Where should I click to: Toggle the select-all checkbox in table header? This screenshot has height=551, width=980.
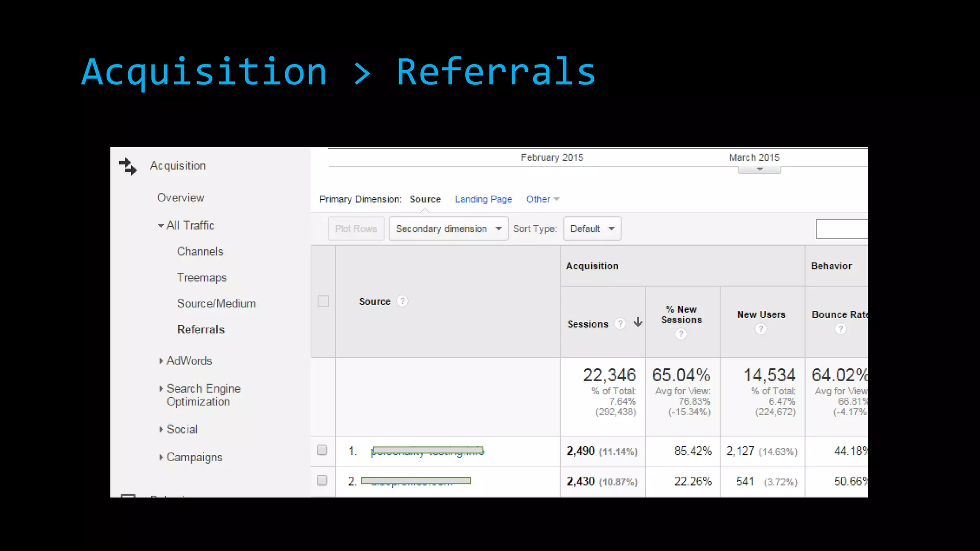pyautogui.click(x=323, y=301)
